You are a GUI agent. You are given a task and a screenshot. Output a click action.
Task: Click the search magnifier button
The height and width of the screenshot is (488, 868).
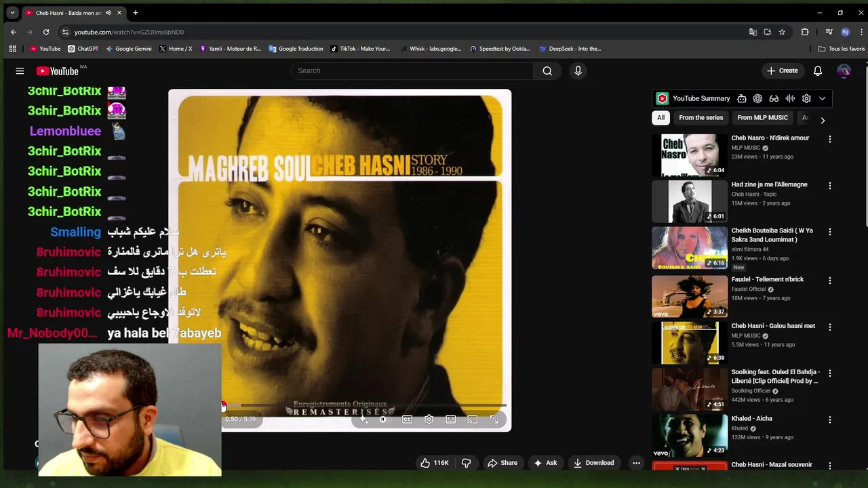pyautogui.click(x=547, y=70)
